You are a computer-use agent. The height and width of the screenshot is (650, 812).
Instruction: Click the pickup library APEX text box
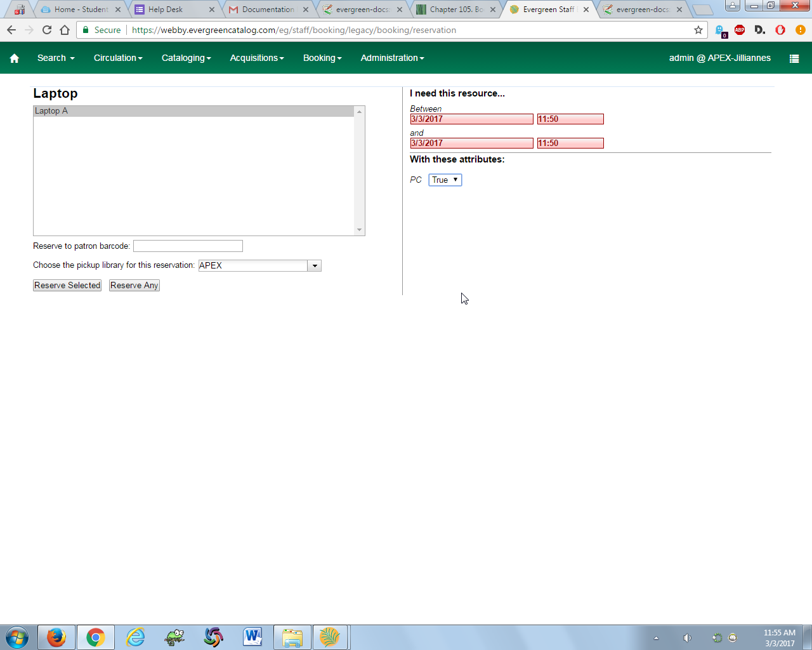(x=253, y=265)
